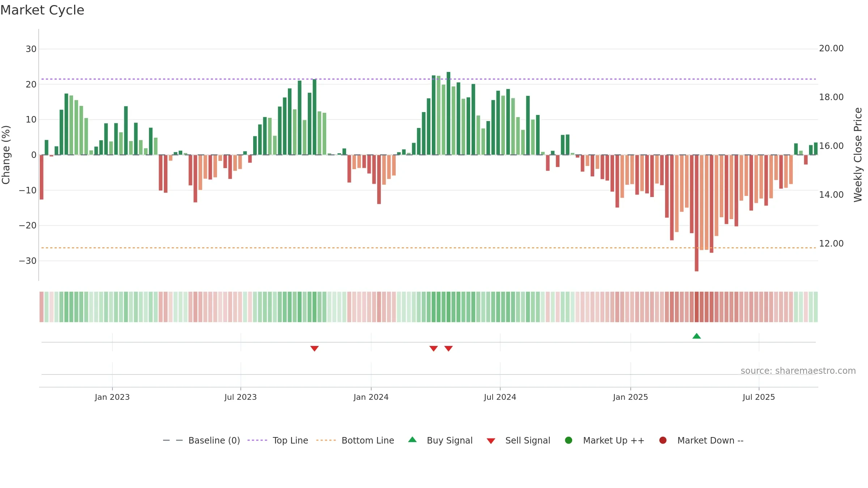Click the sell signal marker before Jan 2024
Image resolution: width=868 pixels, height=488 pixels.
[314, 348]
